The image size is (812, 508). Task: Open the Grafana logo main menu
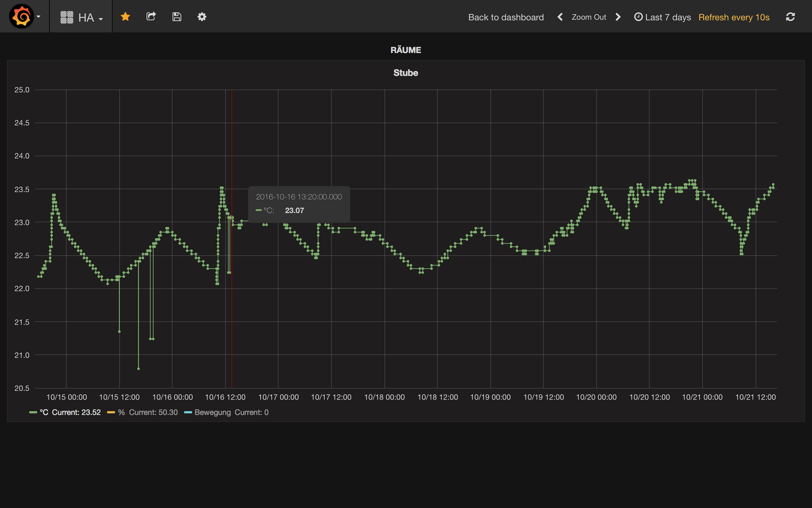[22, 17]
